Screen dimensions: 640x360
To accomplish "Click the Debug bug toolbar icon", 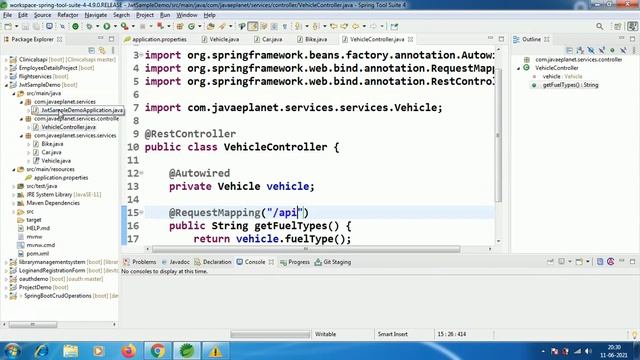I will (89, 26).
